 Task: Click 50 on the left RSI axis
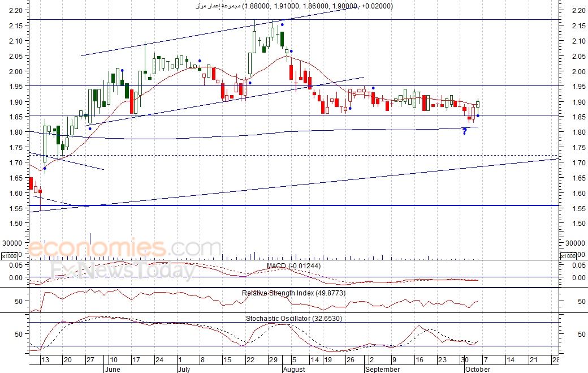click(19, 301)
